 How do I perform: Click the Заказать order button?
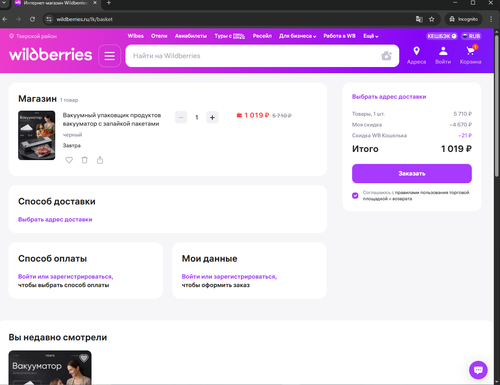click(412, 173)
